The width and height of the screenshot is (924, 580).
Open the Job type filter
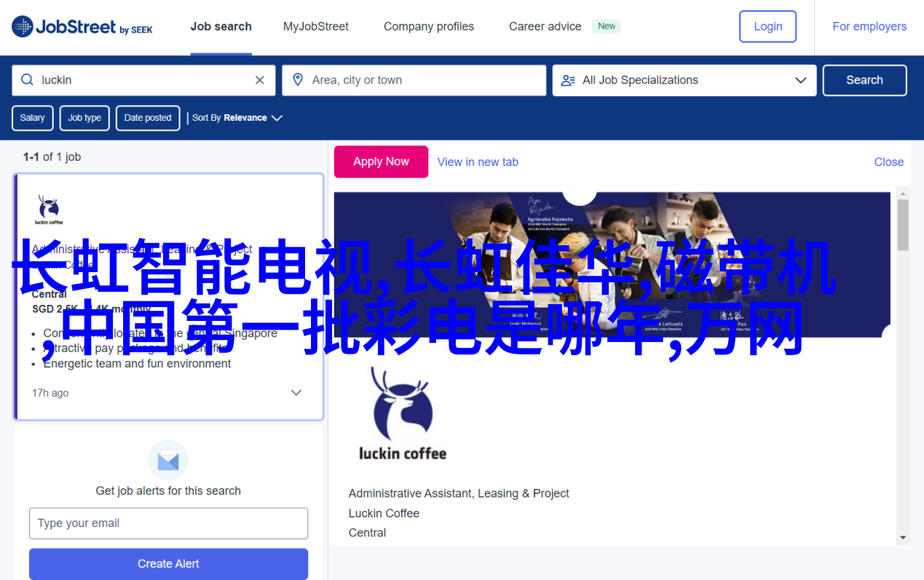tap(84, 118)
